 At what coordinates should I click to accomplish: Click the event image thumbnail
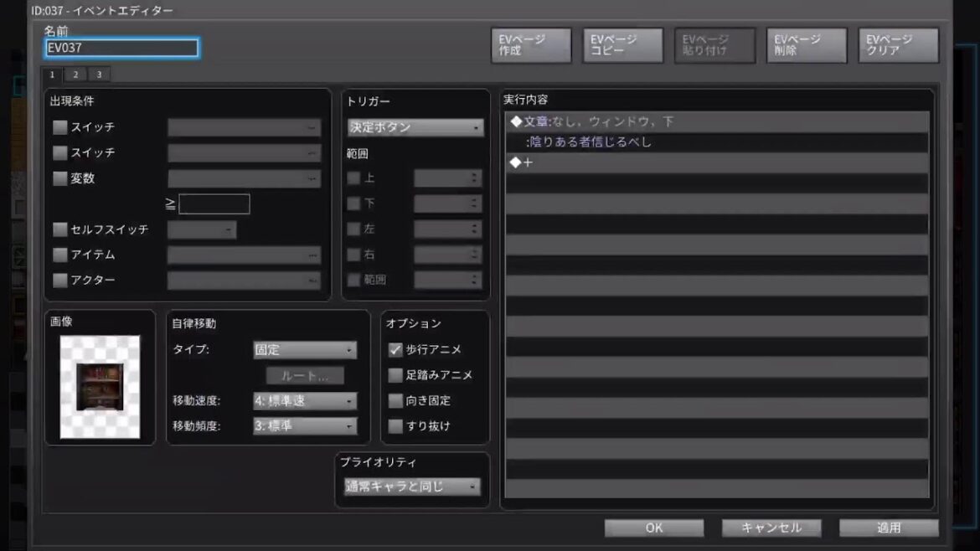(x=101, y=387)
